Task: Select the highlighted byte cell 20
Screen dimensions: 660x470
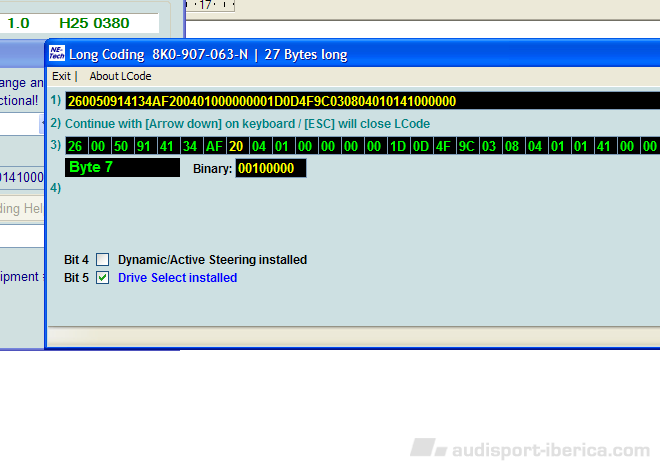Action: click(236, 146)
